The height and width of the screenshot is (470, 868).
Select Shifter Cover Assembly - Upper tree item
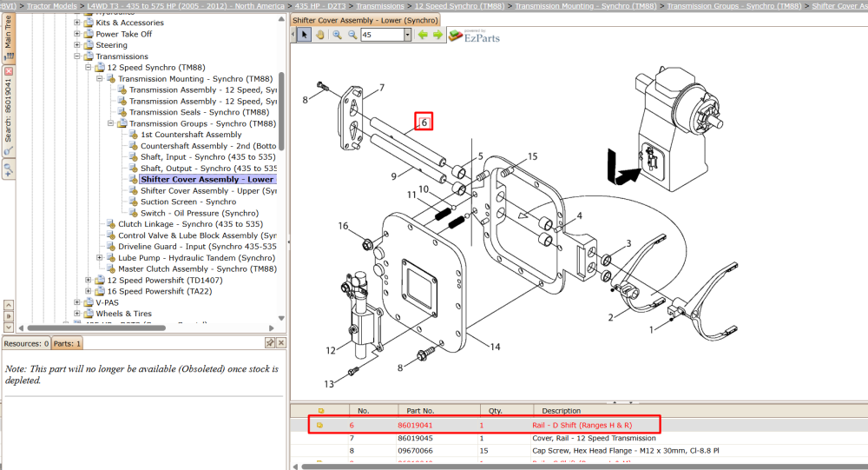(x=208, y=190)
